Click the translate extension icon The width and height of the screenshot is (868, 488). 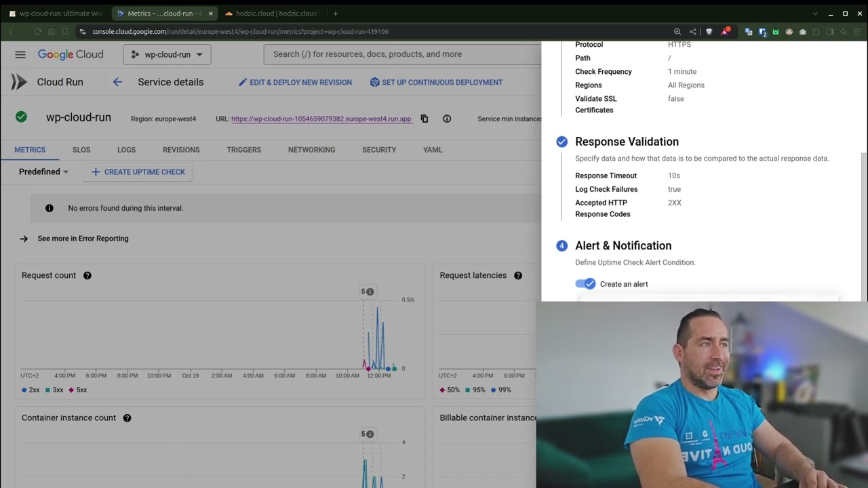point(749,32)
